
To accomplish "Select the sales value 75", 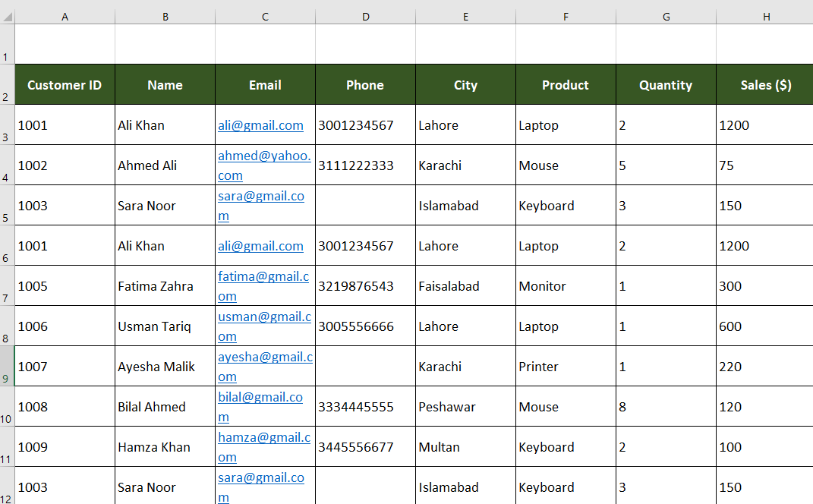I will [x=764, y=165].
